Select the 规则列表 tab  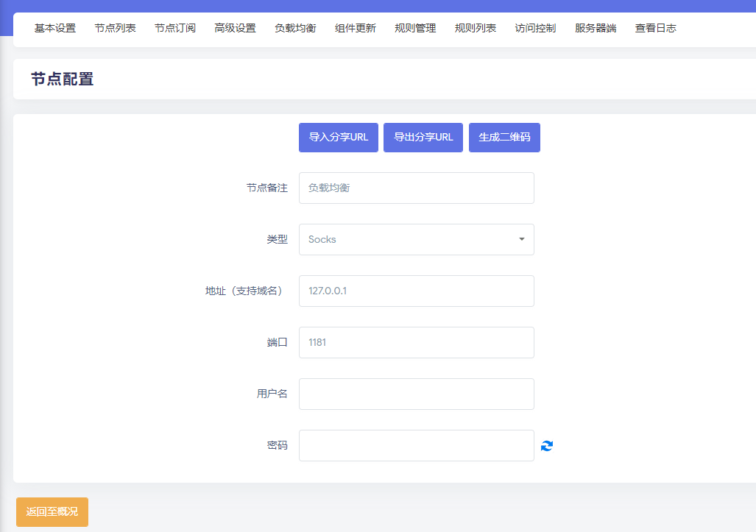pos(476,29)
